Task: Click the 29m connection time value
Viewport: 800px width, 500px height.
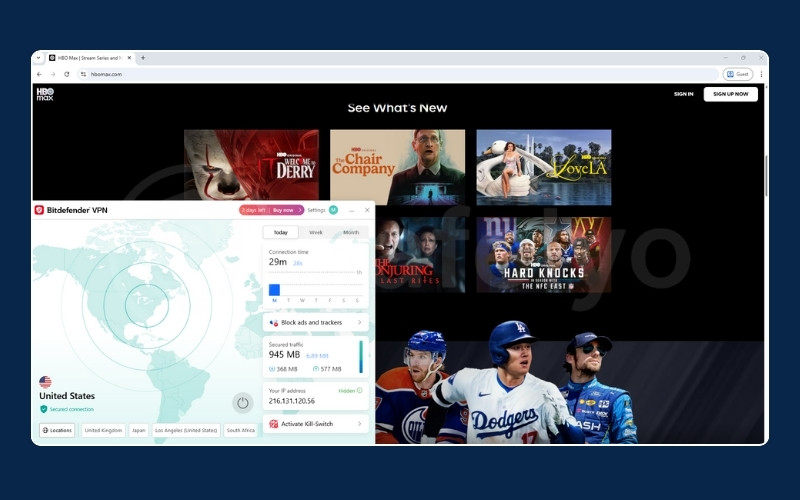Action: (x=278, y=262)
